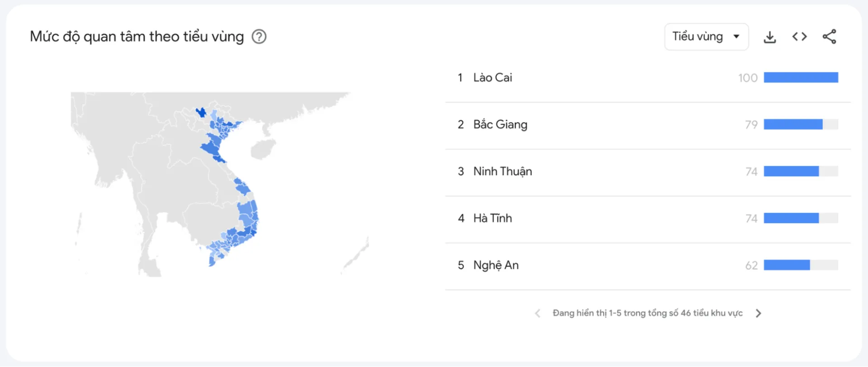
Task: Click the blue bar next to Hà Tĩnh
Action: (x=791, y=218)
